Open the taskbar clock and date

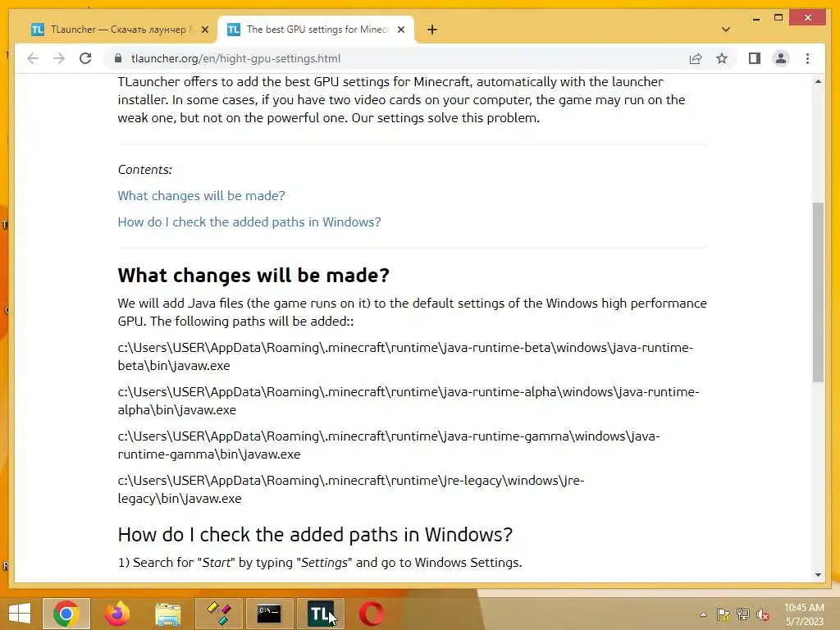[804, 614]
